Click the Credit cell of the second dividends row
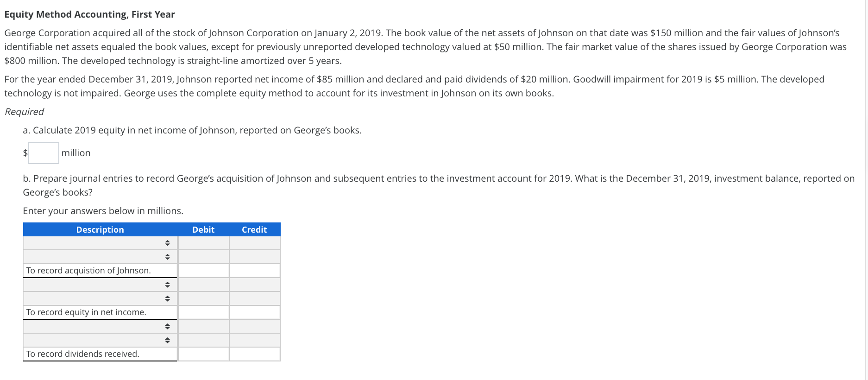The height and width of the screenshot is (380, 868). [x=255, y=340]
